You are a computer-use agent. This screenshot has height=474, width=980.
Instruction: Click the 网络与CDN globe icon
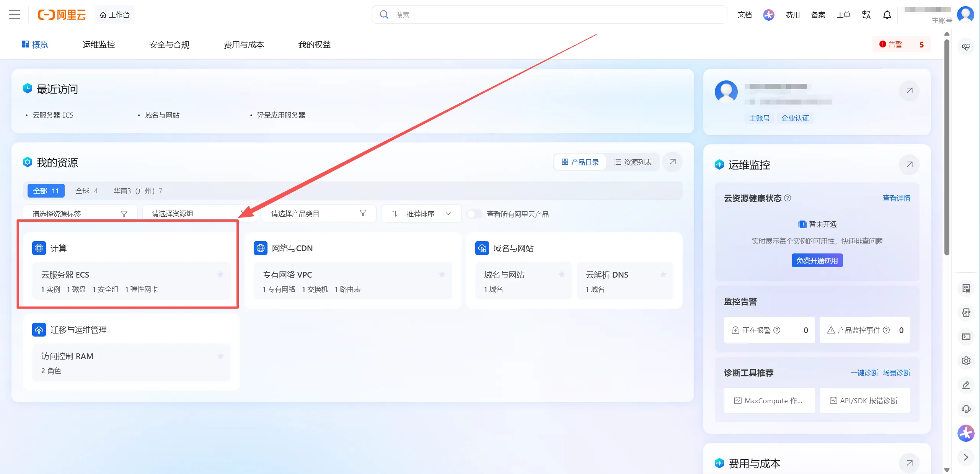point(260,248)
